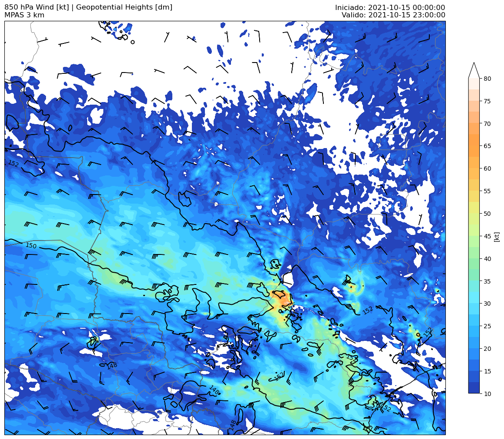
Task: Click the colorbar tick label 65
Action: point(487,146)
